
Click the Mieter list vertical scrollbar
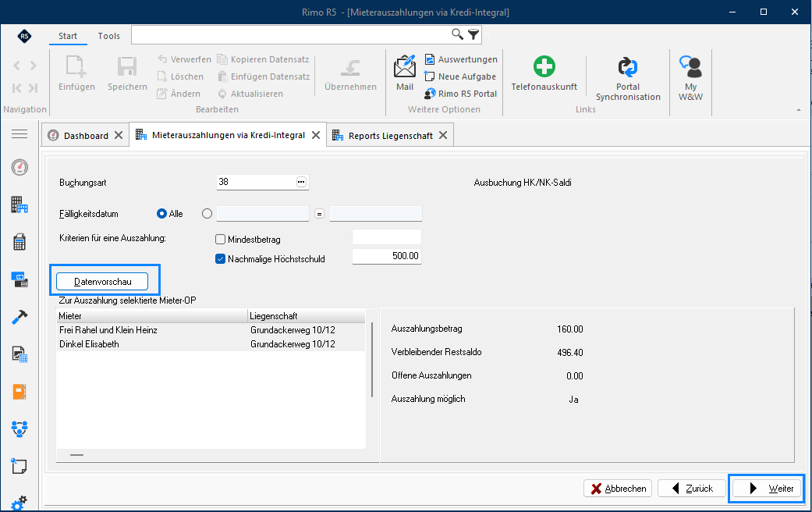point(372,360)
